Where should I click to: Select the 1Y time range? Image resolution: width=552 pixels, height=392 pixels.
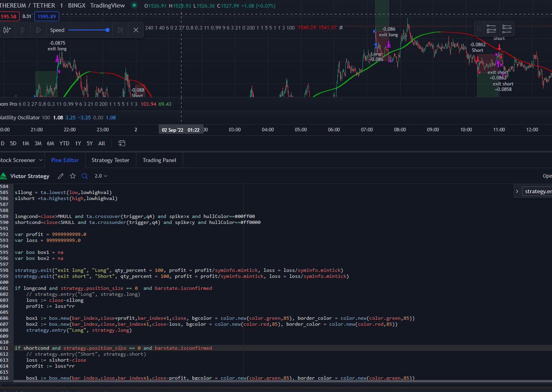[78, 143]
